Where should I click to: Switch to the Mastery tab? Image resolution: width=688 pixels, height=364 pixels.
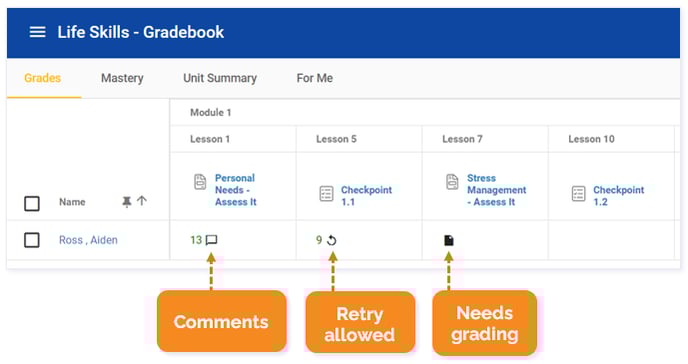tap(122, 78)
